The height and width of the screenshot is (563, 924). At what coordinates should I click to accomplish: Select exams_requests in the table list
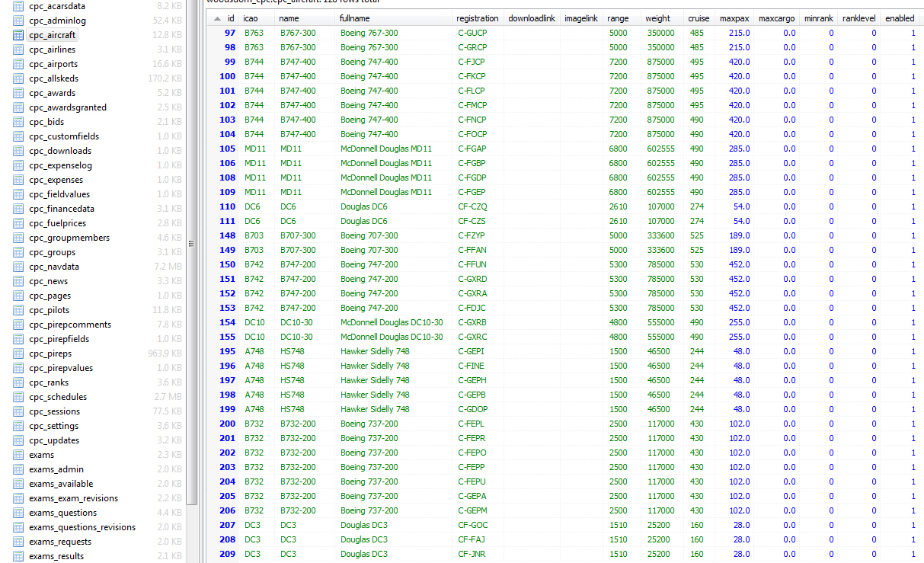click(x=60, y=542)
